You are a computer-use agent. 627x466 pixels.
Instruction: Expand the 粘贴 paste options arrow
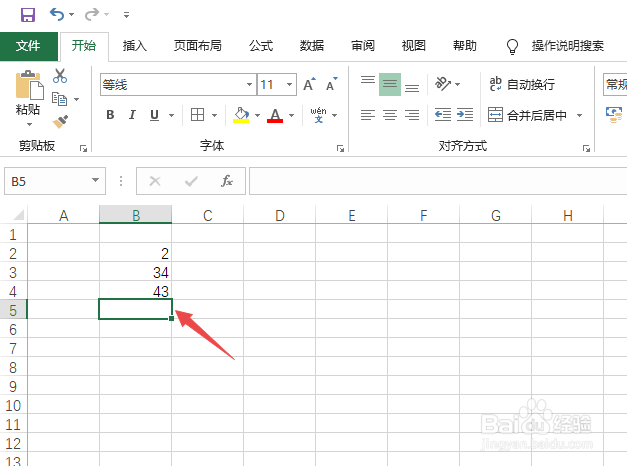(29, 124)
